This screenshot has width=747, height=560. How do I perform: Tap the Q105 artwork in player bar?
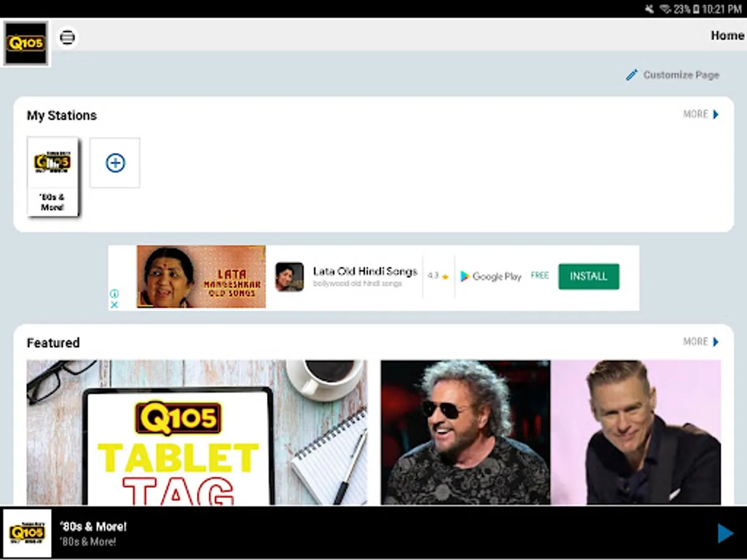click(27, 533)
